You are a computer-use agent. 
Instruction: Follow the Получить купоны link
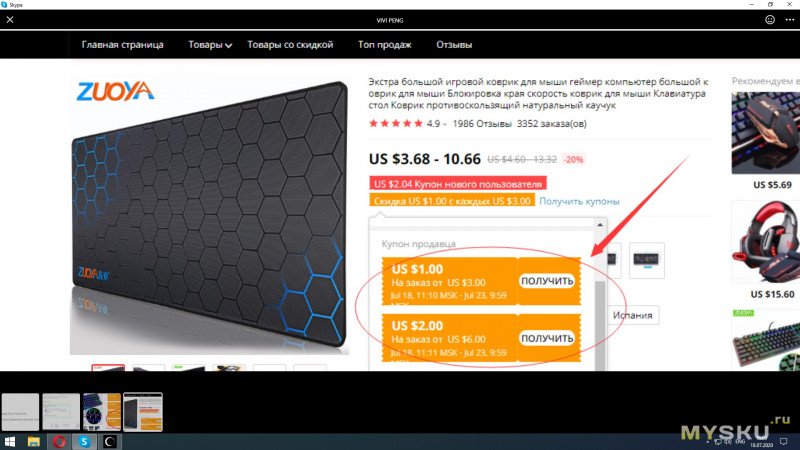(x=579, y=202)
